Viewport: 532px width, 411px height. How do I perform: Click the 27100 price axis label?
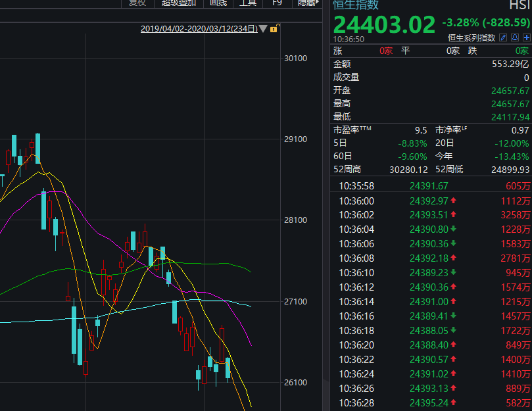(x=295, y=301)
